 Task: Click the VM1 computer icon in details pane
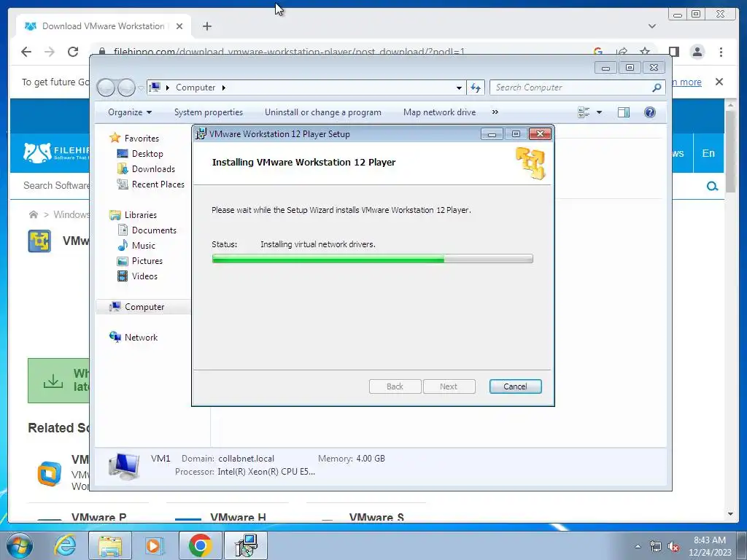[x=124, y=466]
